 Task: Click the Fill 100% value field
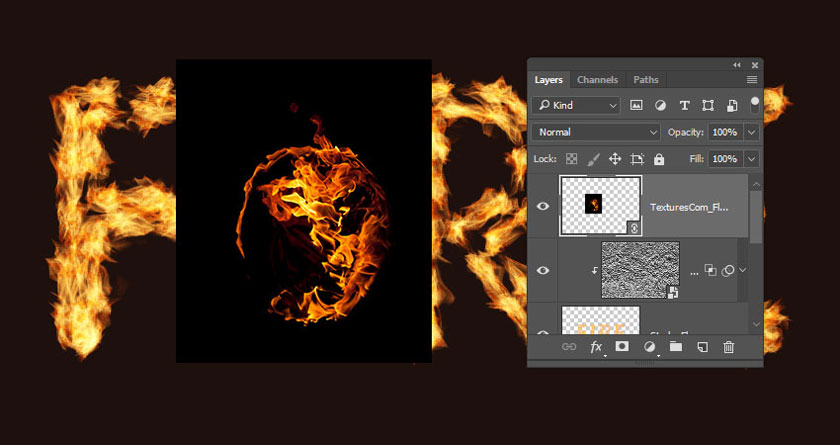tap(725, 159)
